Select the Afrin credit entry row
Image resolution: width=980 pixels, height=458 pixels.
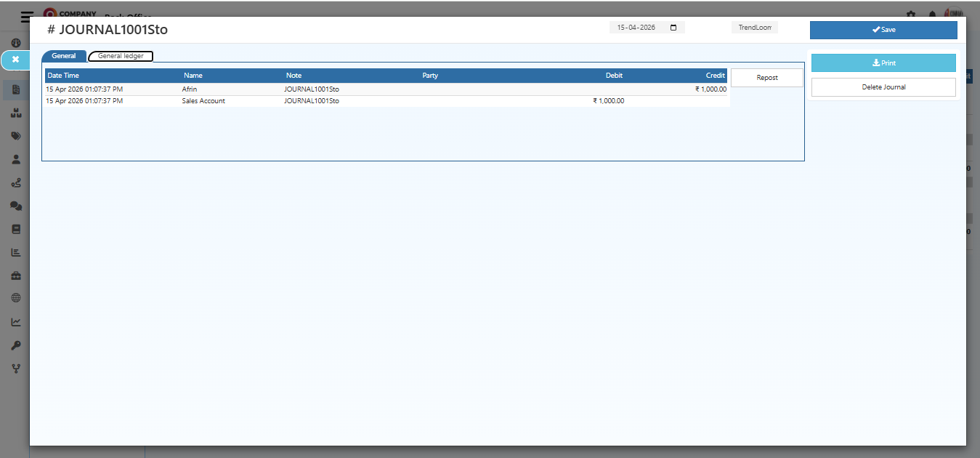(363, 89)
